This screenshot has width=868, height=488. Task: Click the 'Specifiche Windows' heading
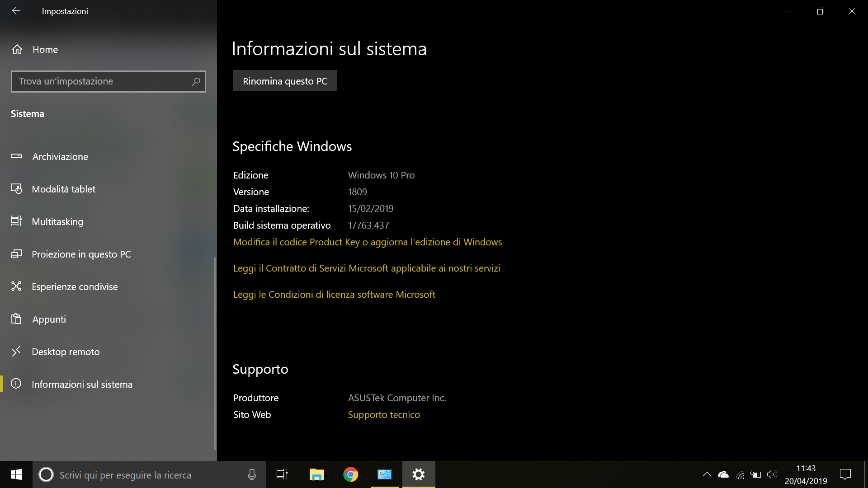pos(292,146)
